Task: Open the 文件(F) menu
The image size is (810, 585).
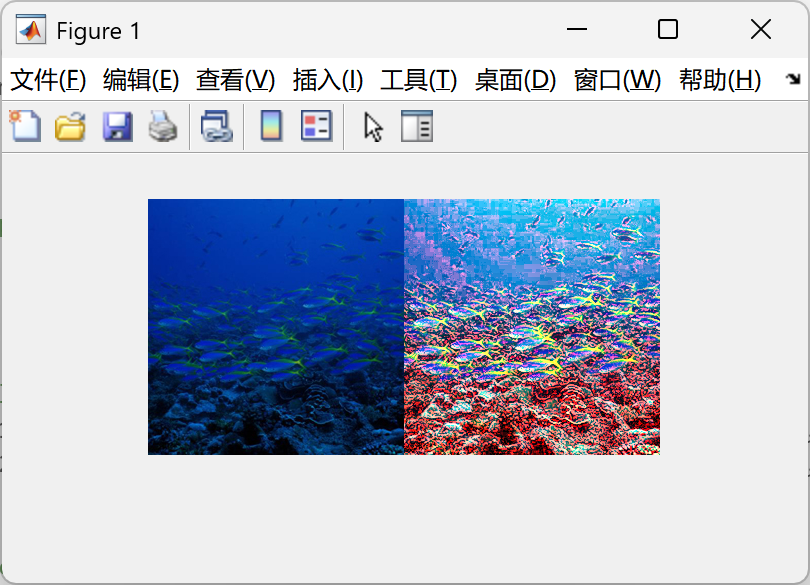Action: point(48,80)
